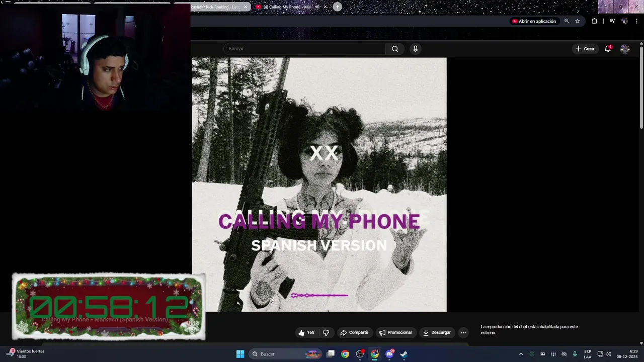Click the ESP LAA language indicator
Viewport: 644px width, 362px height.
click(588, 354)
